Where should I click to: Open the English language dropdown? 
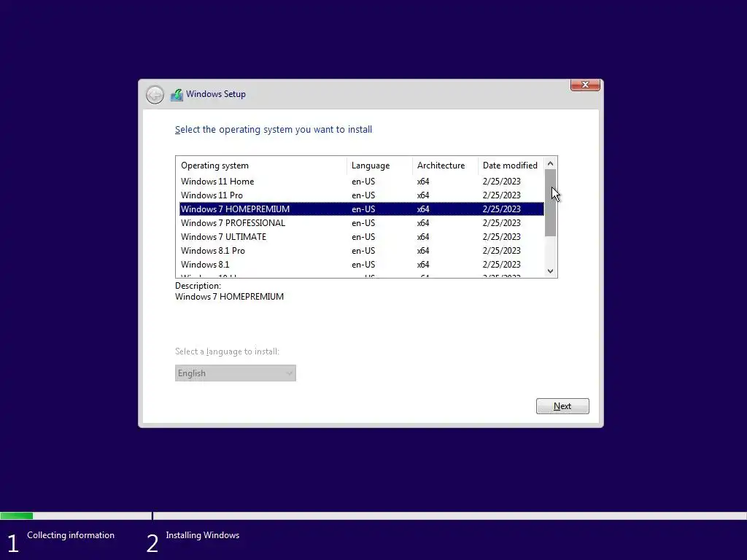pos(236,373)
